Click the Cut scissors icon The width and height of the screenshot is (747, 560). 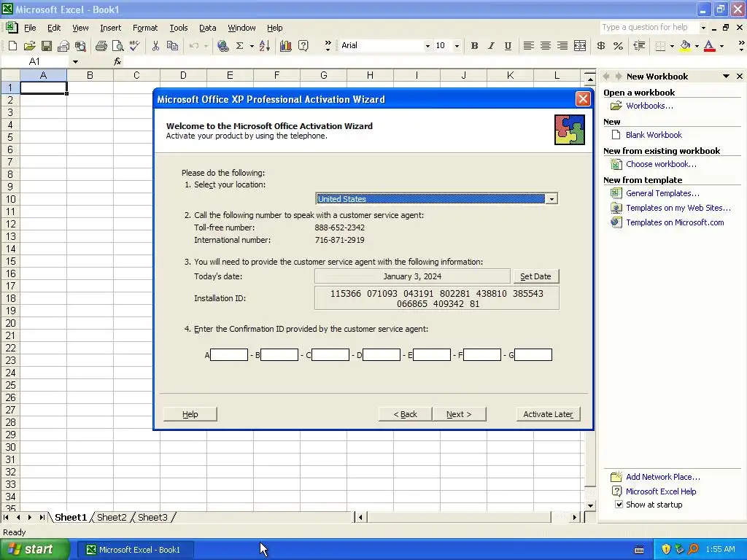155,46
